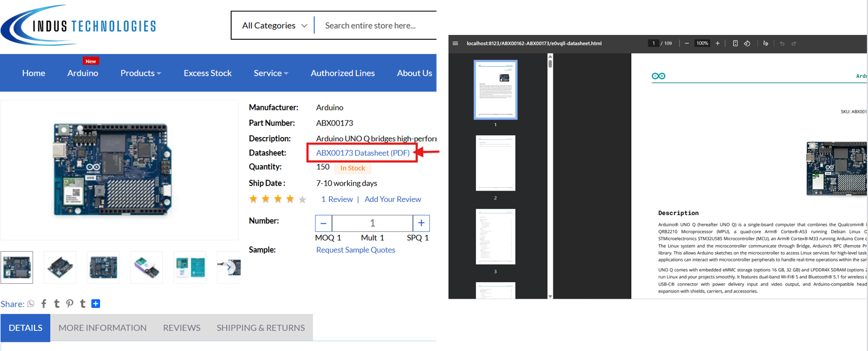Click the 100% zoom level field in PDF viewer
868x351 pixels.
click(x=702, y=43)
